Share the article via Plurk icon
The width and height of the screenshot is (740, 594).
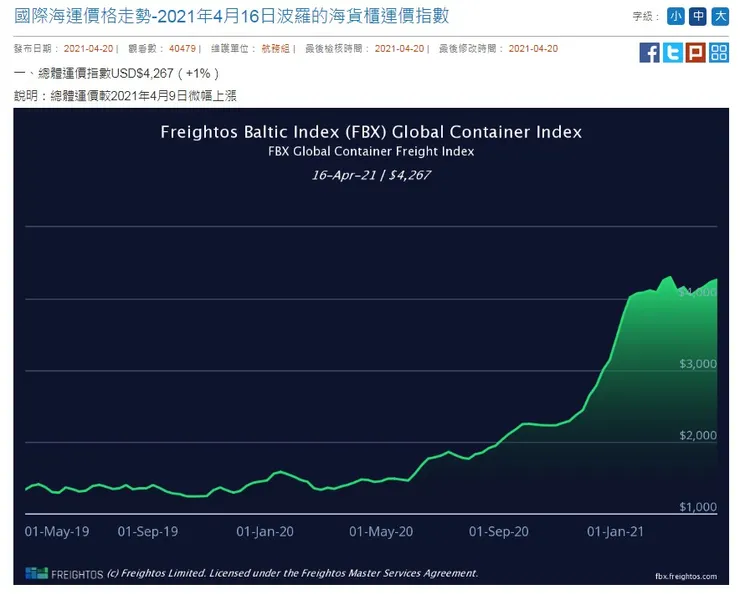click(696, 52)
